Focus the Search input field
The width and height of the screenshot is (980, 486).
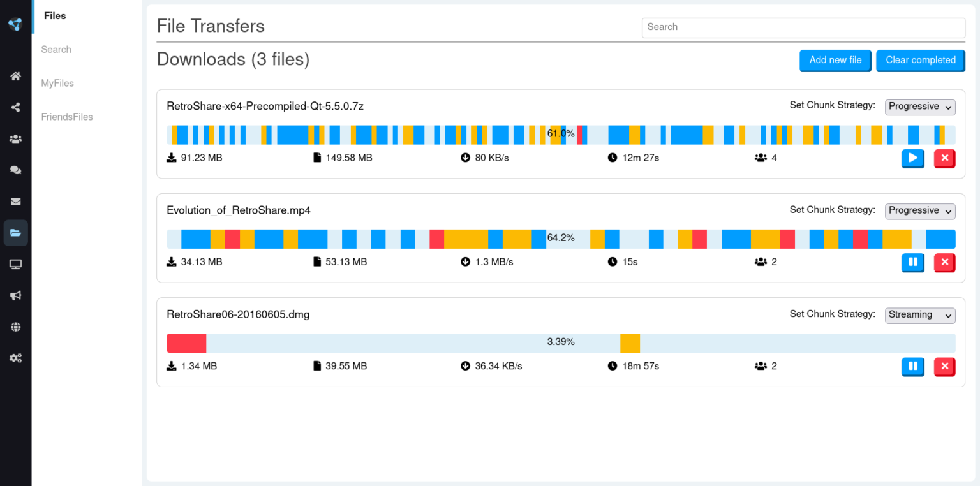click(x=803, y=27)
